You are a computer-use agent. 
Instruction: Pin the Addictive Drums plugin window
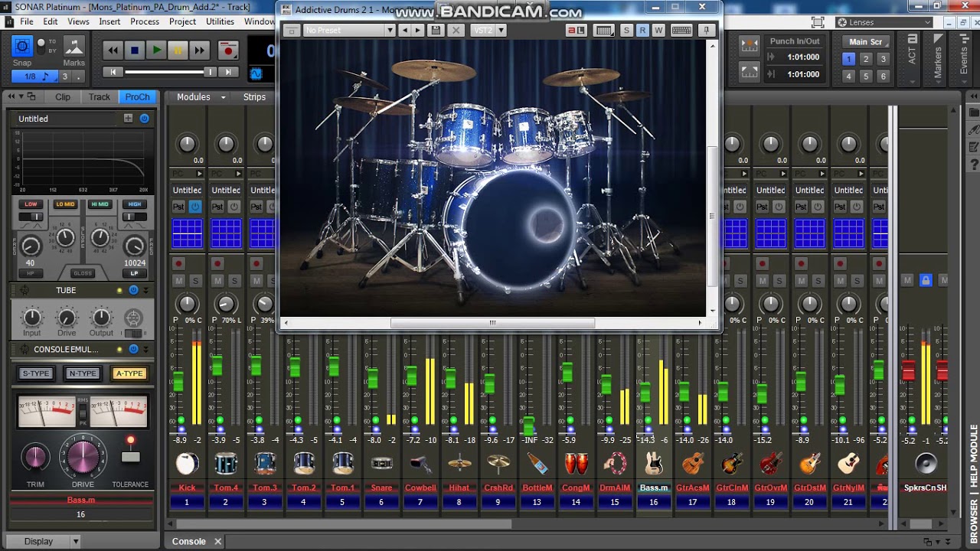click(706, 31)
